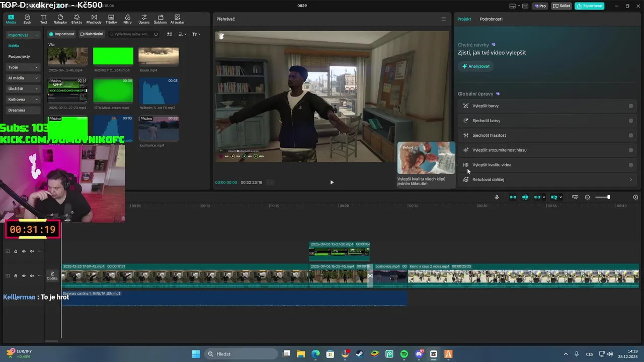Click the Exportovat button

[589, 6]
